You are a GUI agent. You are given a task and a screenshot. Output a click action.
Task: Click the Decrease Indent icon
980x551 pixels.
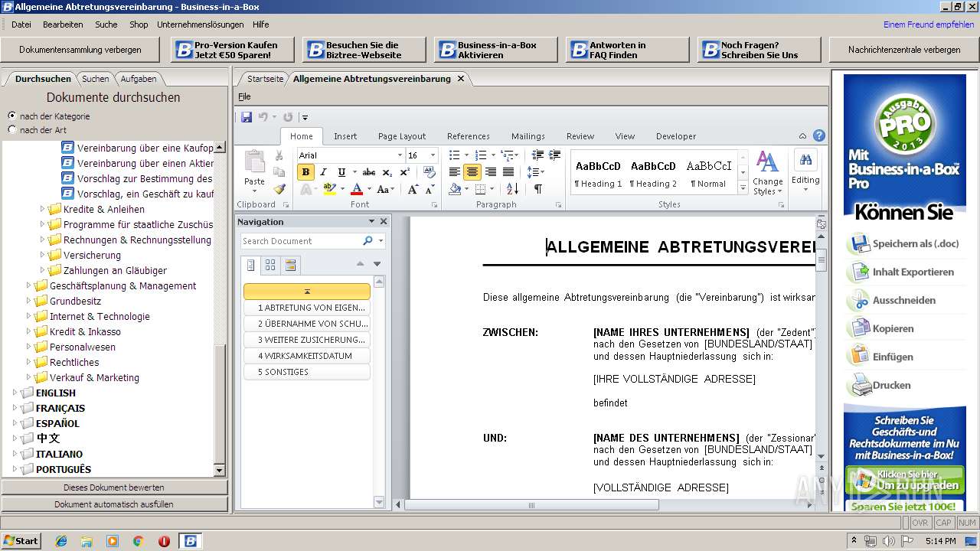[x=537, y=155]
